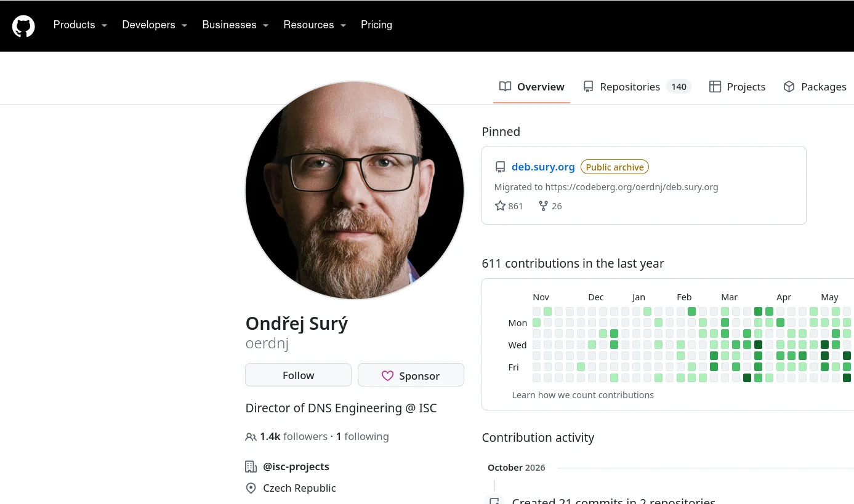
Task: Click the GitHub Octocat logo
Action: coord(23,26)
